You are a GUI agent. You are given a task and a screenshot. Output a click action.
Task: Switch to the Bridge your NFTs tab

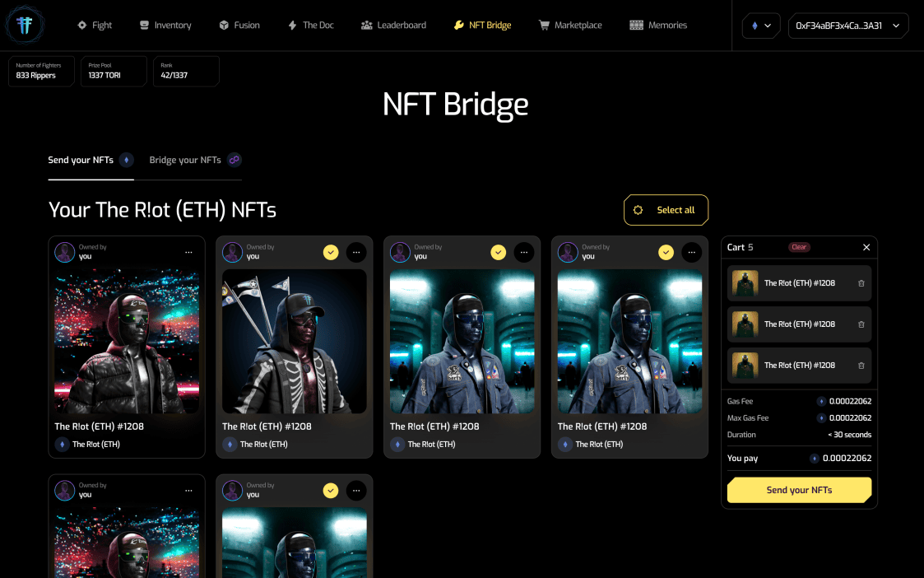click(195, 160)
